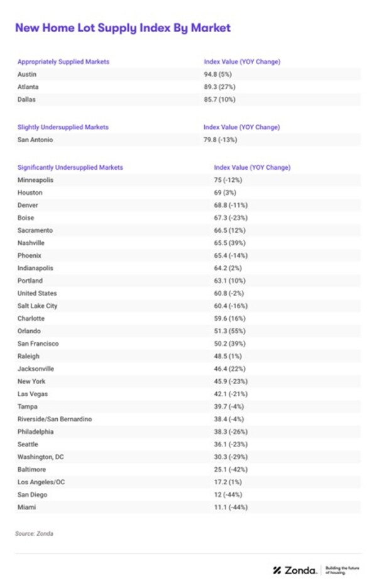Click the "Source: Zonda" caption

tap(34, 533)
